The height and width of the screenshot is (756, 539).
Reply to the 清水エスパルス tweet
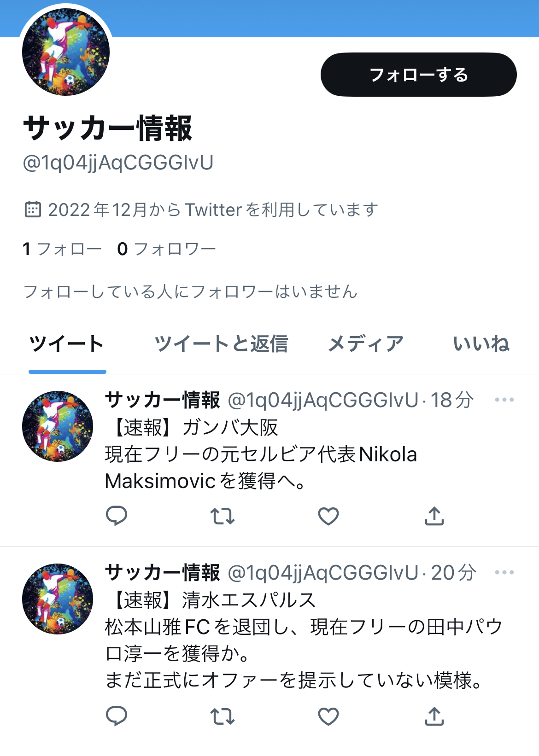pos(117,716)
